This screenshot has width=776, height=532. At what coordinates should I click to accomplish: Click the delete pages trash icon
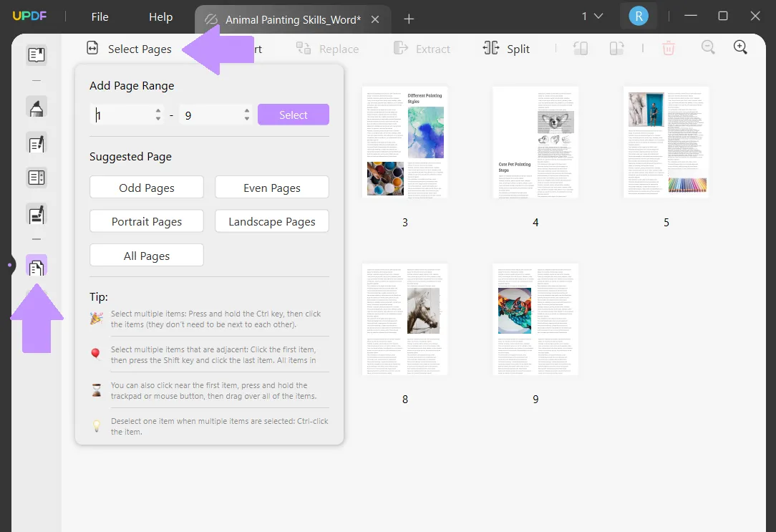click(668, 49)
